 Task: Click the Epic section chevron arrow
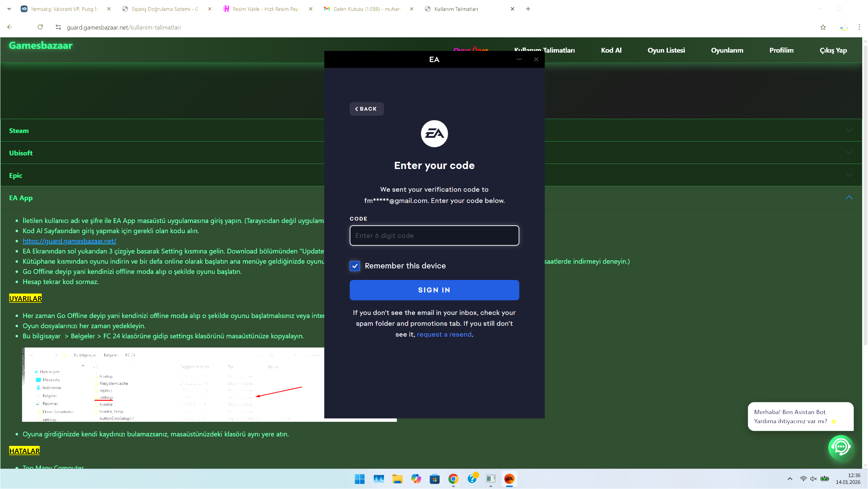[849, 175]
